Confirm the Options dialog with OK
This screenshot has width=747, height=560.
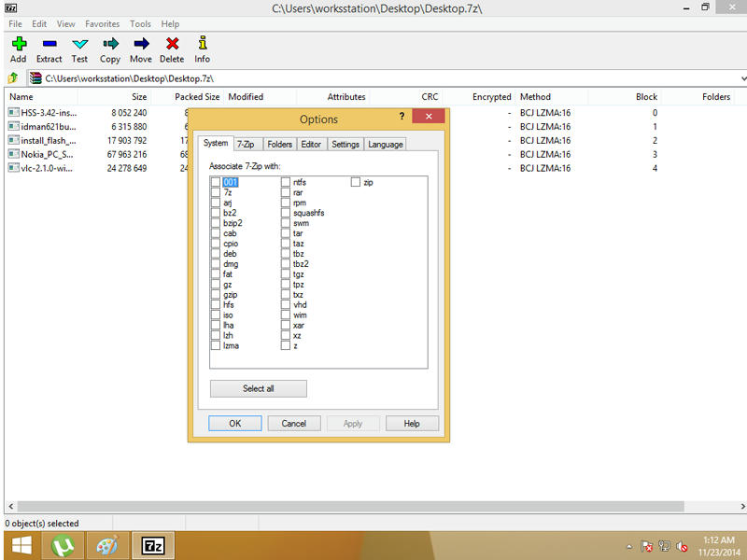(235, 424)
